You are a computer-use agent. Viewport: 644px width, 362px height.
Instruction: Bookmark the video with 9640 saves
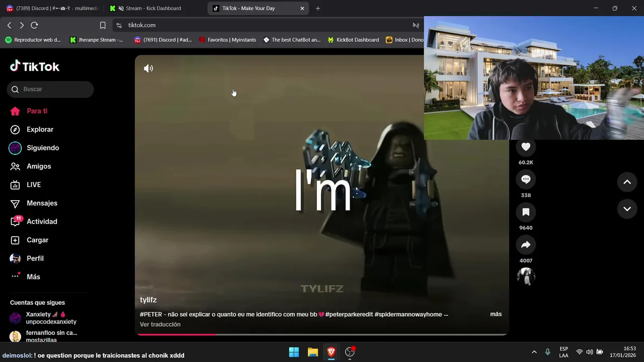click(526, 212)
